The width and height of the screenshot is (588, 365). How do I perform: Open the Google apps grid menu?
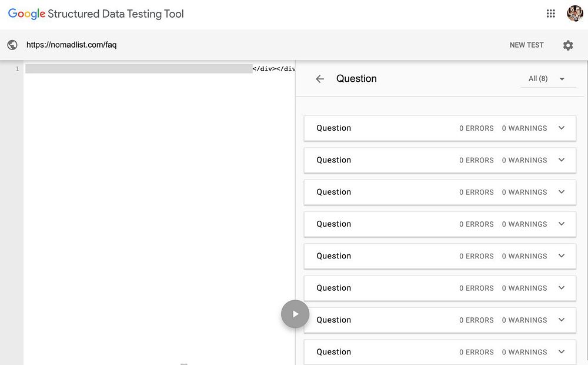click(550, 14)
